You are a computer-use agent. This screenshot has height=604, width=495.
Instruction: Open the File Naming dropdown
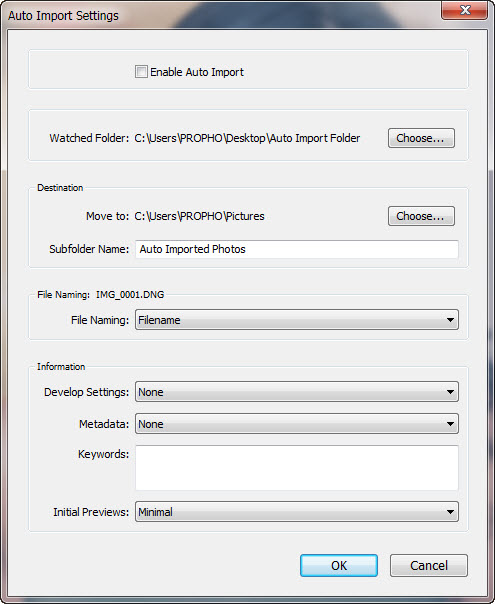297,320
